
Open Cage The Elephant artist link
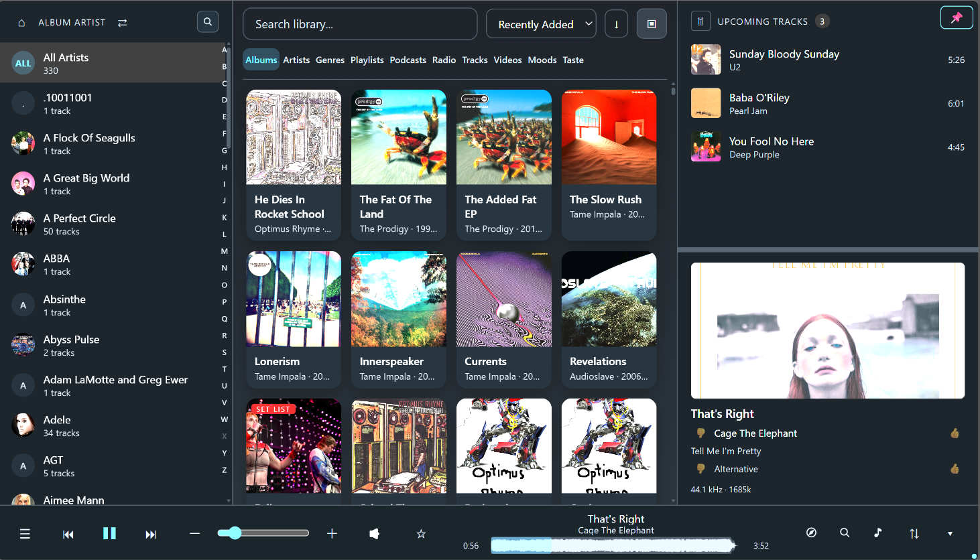755,433
